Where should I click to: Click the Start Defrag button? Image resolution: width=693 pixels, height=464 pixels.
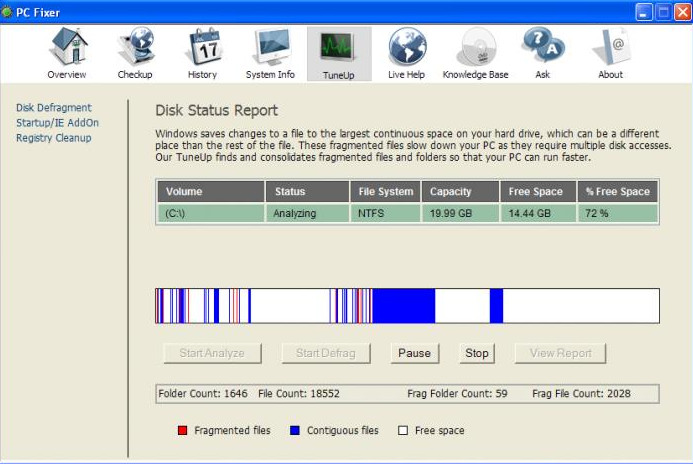pos(326,353)
